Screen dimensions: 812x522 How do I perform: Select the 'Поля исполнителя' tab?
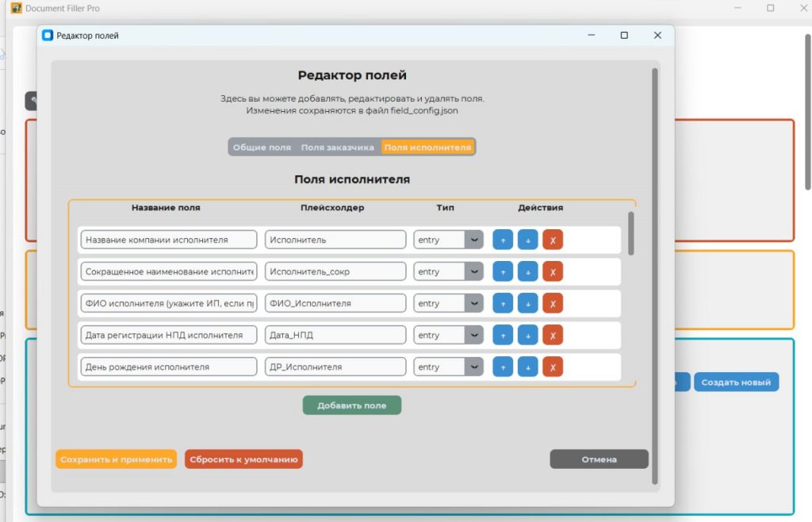427,148
